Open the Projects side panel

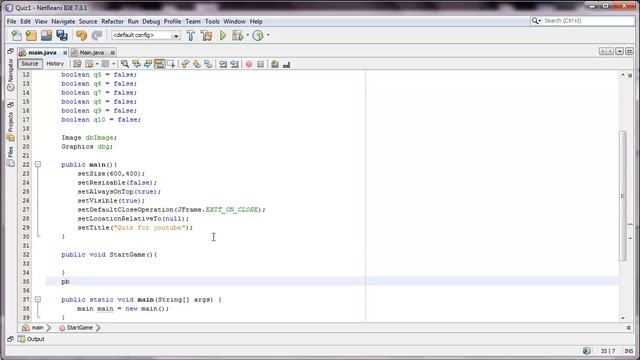click(x=11, y=126)
